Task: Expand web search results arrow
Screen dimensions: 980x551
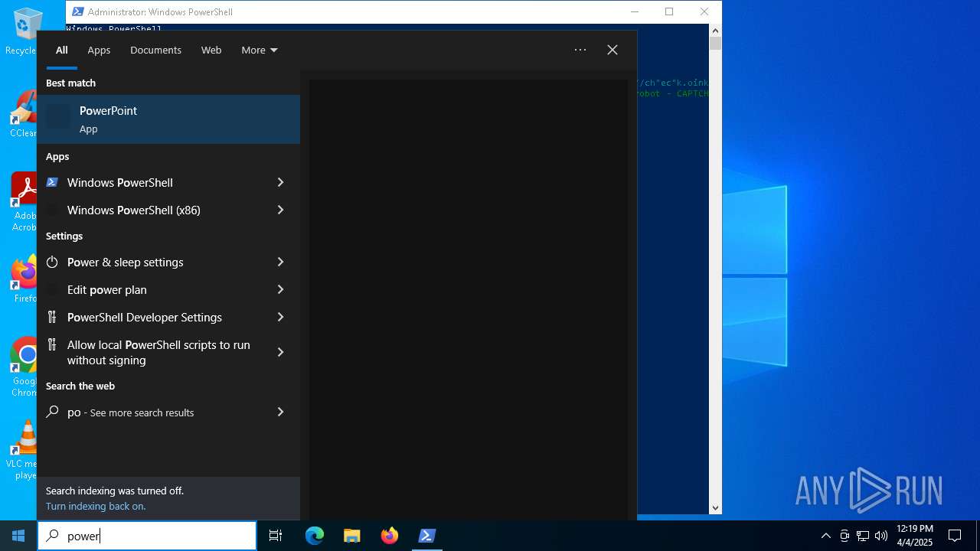Action: [x=280, y=412]
